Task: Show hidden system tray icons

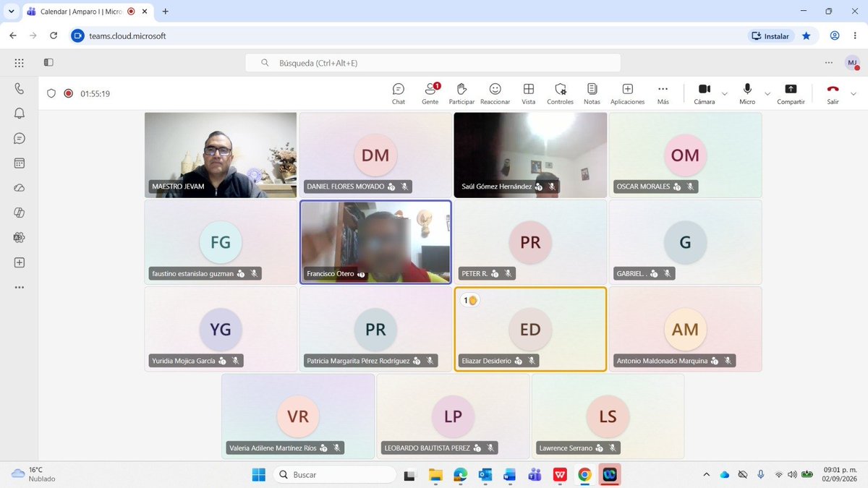Action: coord(707,475)
